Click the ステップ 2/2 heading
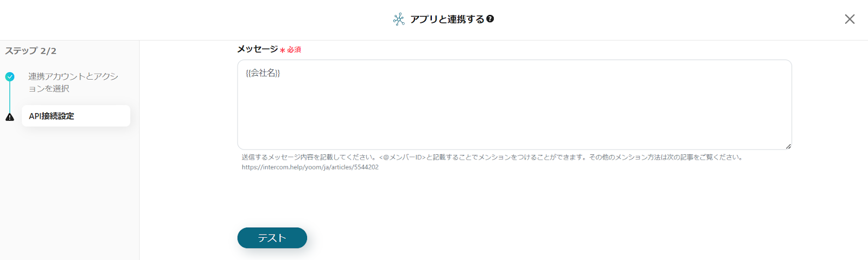Viewport: 868px width, 260px height. click(x=31, y=51)
